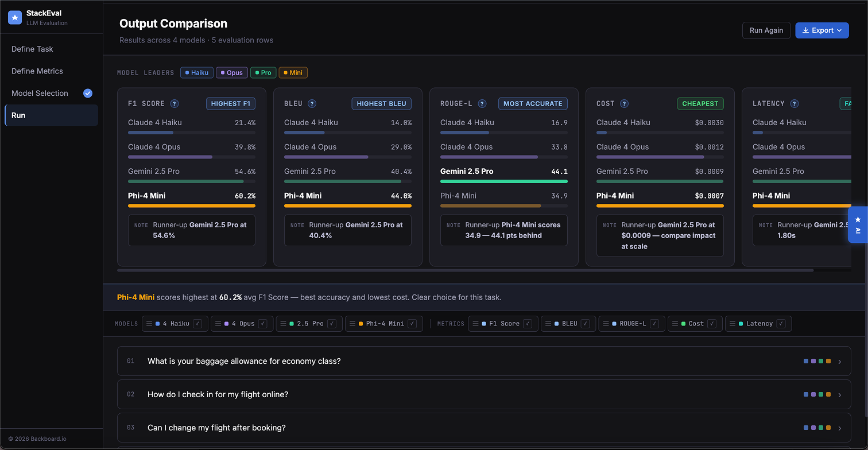Image resolution: width=868 pixels, height=450 pixels.
Task: Click the orange Phi-4 Mini link in summary
Action: 135,297
